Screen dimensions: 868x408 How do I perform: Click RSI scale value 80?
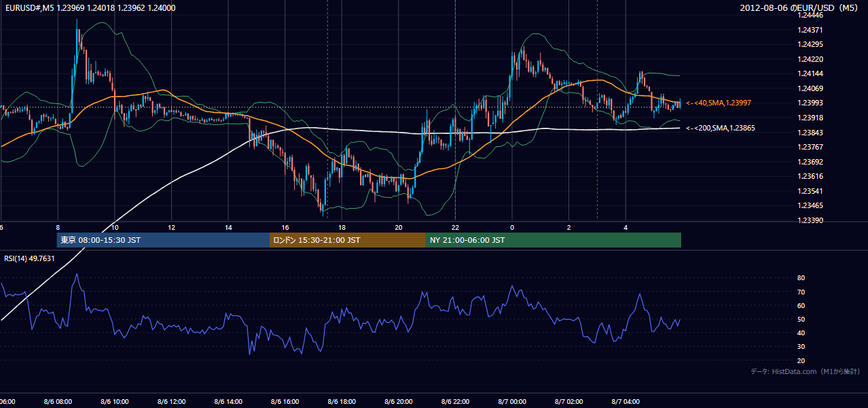pos(801,278)
